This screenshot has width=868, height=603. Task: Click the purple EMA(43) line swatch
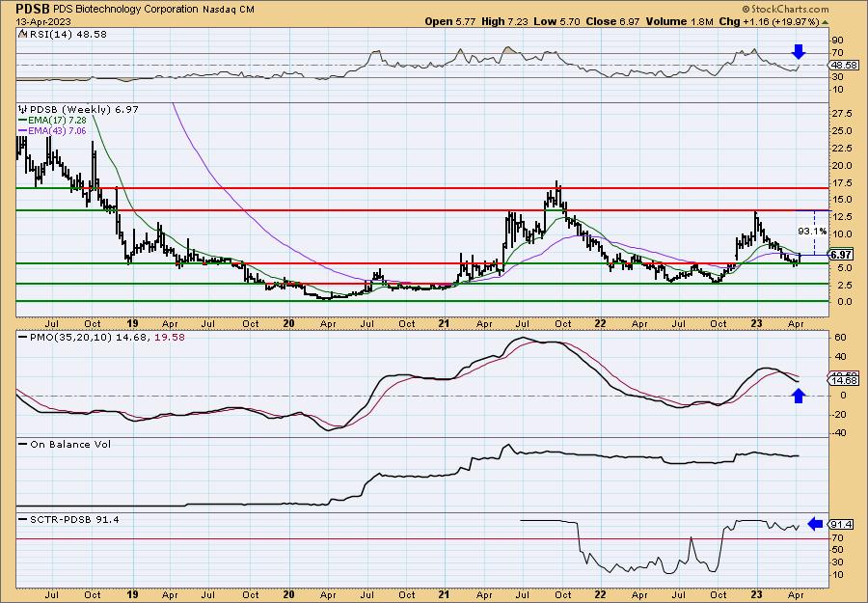[23, 130]
